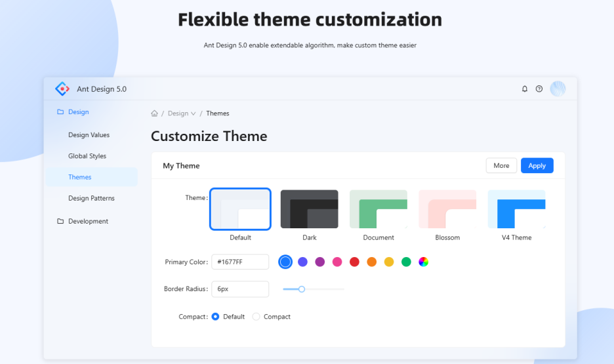This screenshot has width=614, height=364.
Task: Select the Design menu section
Action: pyautogui.click(x=92, y=112)
